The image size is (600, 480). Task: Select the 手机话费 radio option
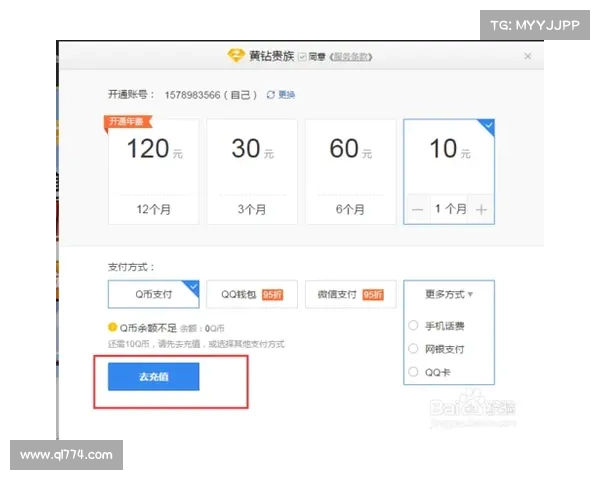click(414, 325)
